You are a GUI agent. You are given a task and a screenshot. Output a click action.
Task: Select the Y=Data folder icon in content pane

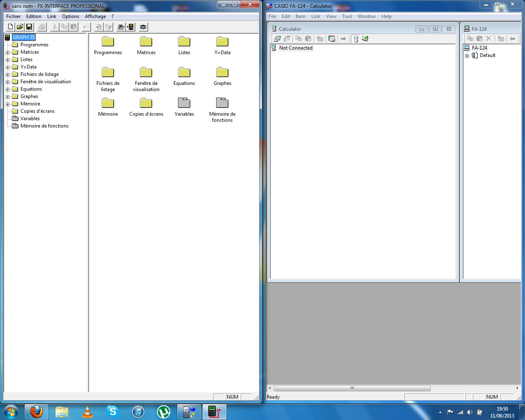(222, 41)
